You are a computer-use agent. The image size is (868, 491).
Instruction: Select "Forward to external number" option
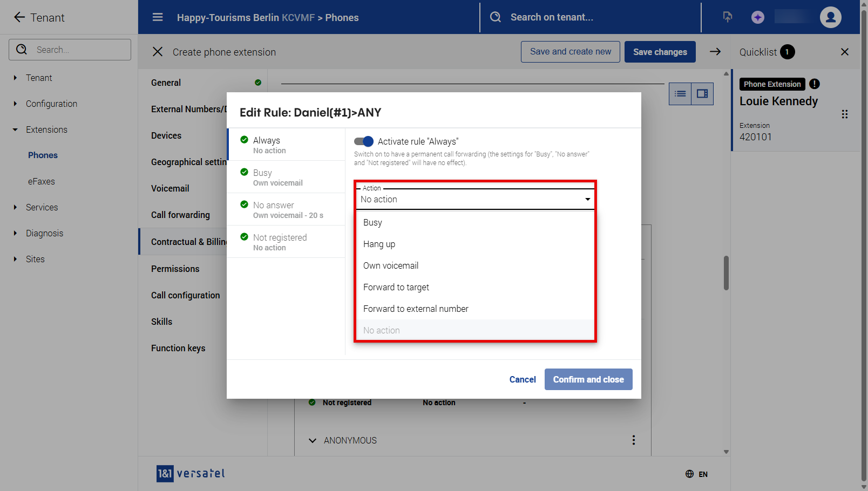[x=416, y=309]
